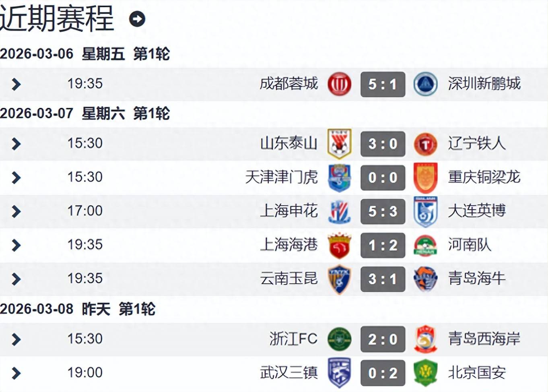The height and width of the screenshot is (392, 548).
Task: Click the 成都蓉城 team logo
Action: tap(339, 84)
